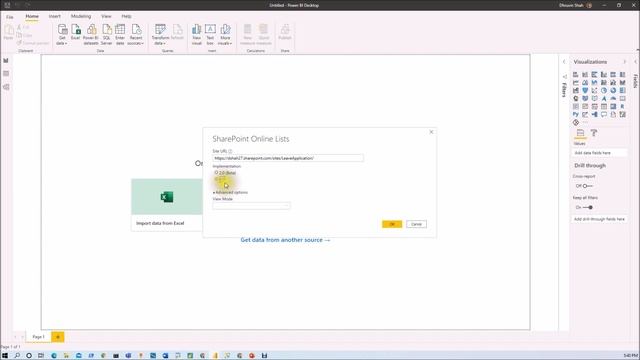Switch to Data view in left sidebar
Image resolution: width=640 pixels, height=360 pixels.
pyautogui.click(x=6, y=73)
